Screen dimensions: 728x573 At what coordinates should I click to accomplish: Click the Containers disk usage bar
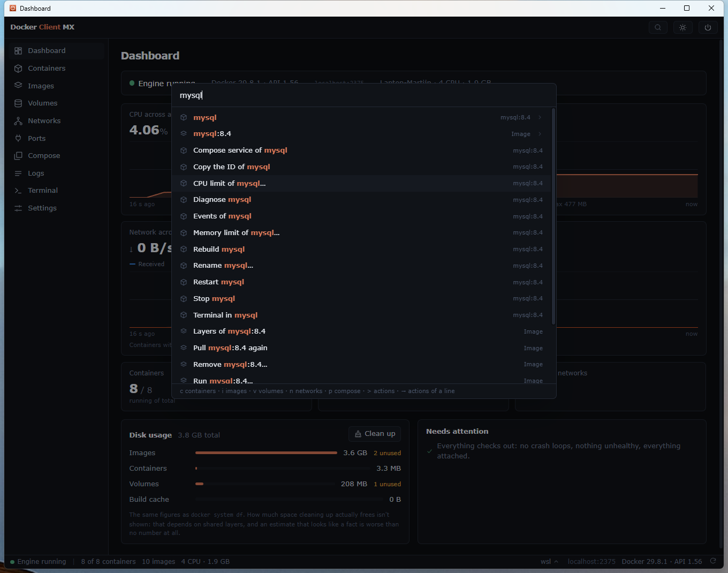[x=284, y=469]
